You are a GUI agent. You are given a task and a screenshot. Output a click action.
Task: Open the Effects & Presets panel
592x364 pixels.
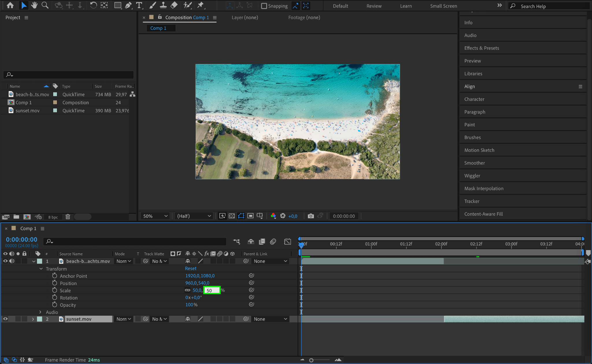482,48
